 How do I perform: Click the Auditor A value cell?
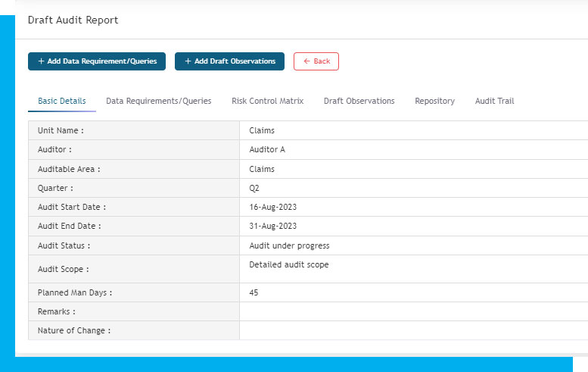267,150
